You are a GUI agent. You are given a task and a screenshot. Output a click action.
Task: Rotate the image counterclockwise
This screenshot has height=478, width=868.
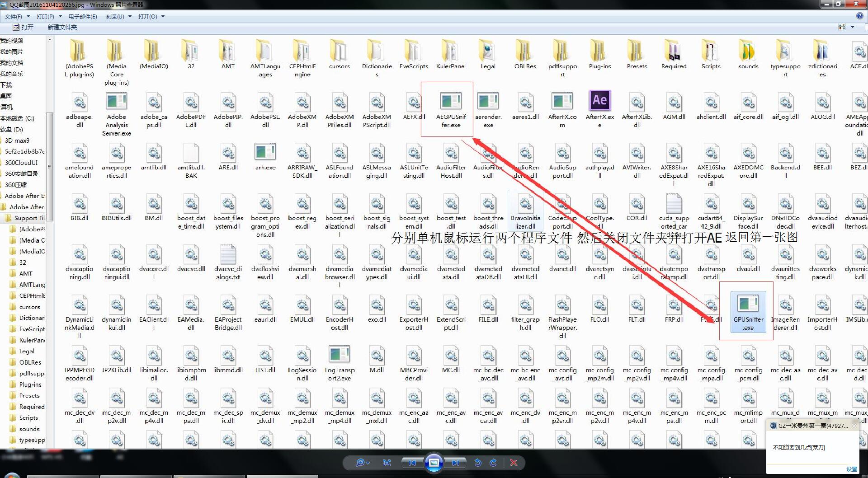(478, 463)
